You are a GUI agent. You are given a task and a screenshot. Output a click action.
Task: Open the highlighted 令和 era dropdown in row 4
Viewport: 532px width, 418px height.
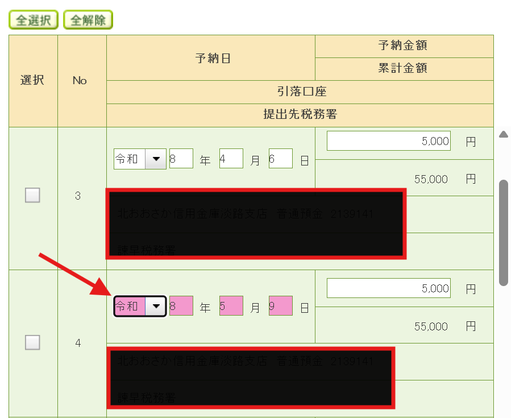pyautogui.click(x=140, y=307)
